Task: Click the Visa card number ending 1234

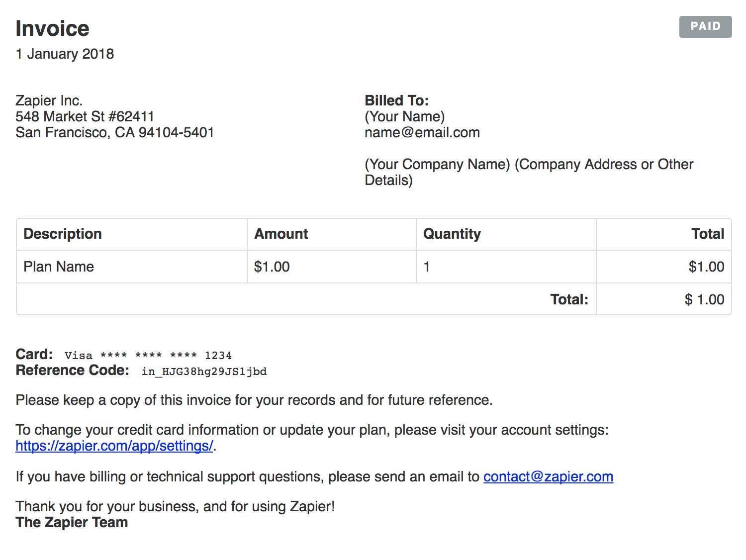Action: tap(148, 355)
